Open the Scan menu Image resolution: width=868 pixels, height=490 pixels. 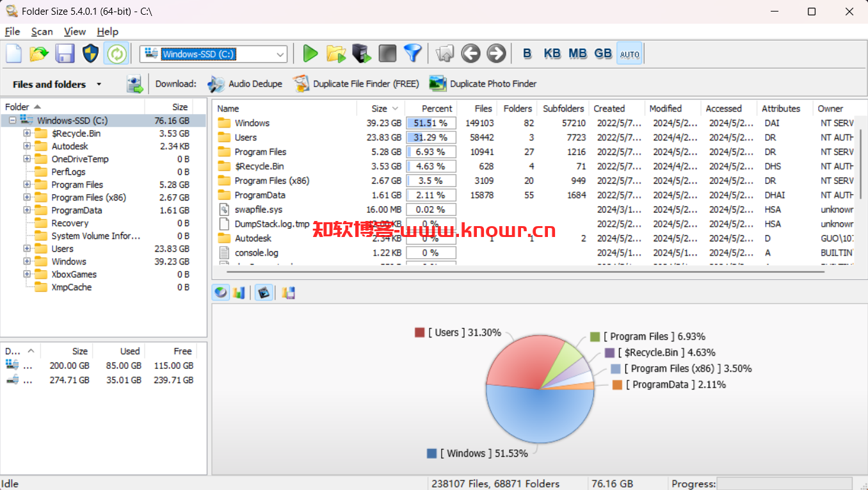click(42, 31)
